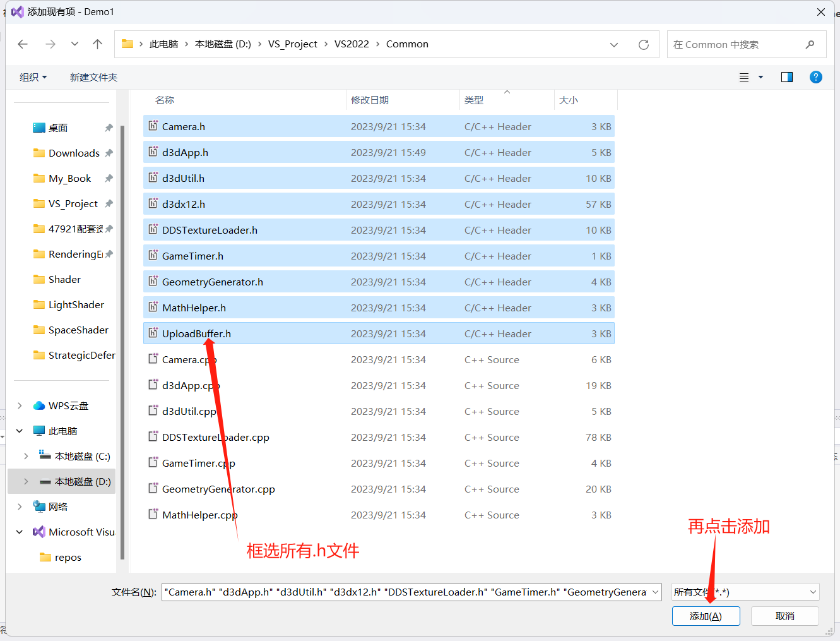Select 桌面 in quick access
The height and width of the screenshot is (641, 840).
(58, 128)
